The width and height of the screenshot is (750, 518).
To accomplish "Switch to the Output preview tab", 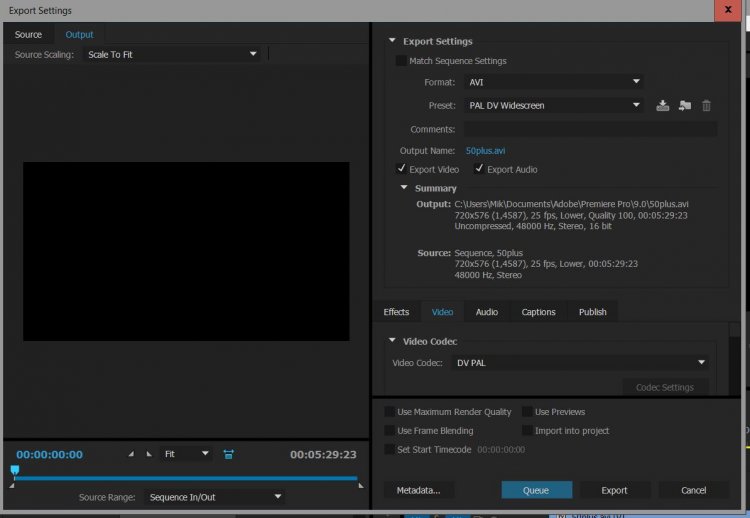I will [x=79, y=35].
